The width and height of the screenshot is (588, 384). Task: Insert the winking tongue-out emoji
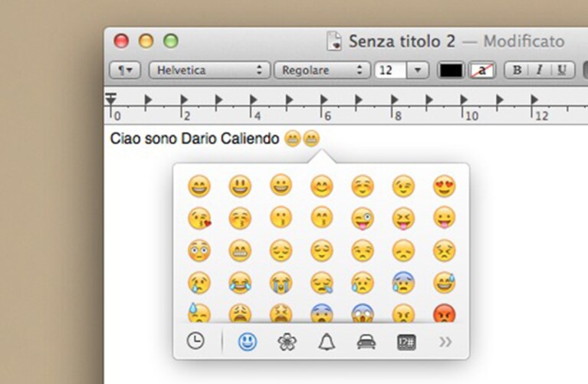click(363, 218)
